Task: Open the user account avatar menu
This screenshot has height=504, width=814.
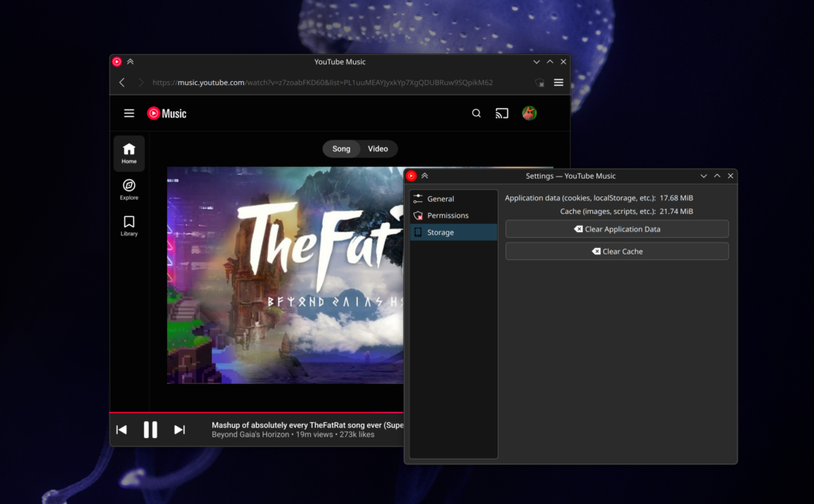Action: click(x=529, y=114)
